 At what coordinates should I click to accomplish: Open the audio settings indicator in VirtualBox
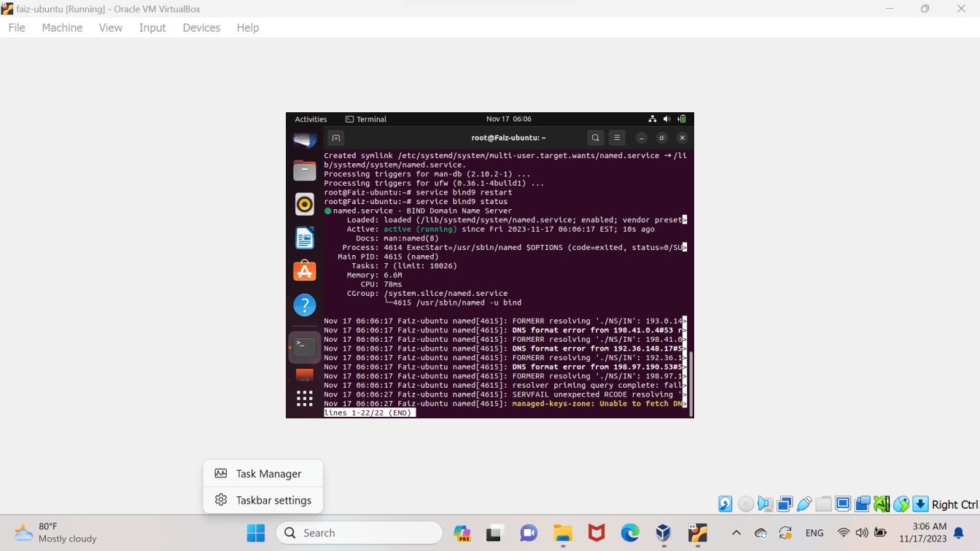click(765, 504)
